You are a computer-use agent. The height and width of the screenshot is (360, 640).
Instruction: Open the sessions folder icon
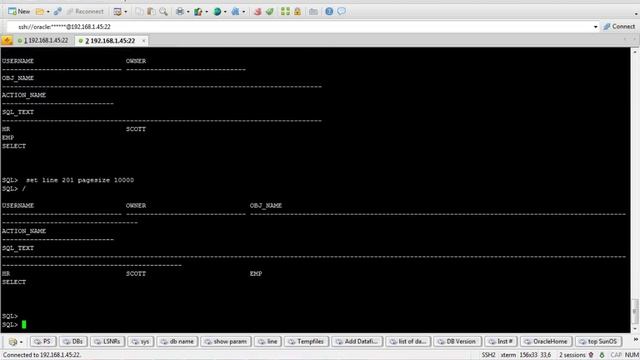coord(40,11)
